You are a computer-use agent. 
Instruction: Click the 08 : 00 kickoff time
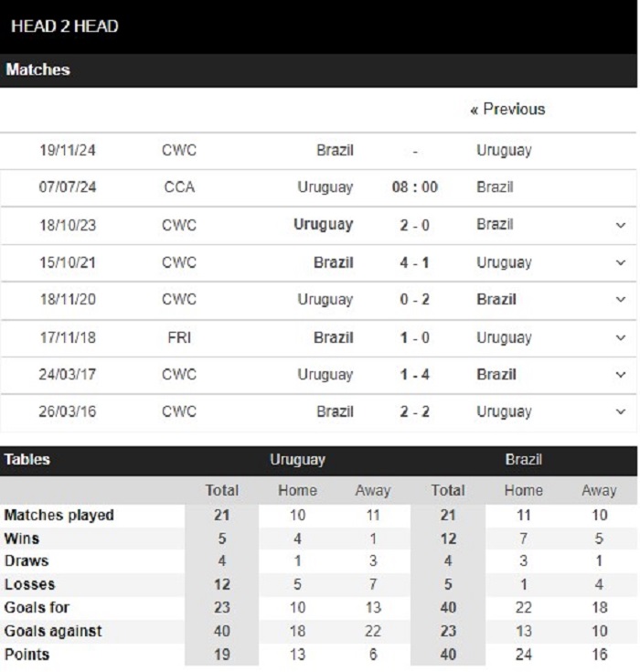click(414, 187)
